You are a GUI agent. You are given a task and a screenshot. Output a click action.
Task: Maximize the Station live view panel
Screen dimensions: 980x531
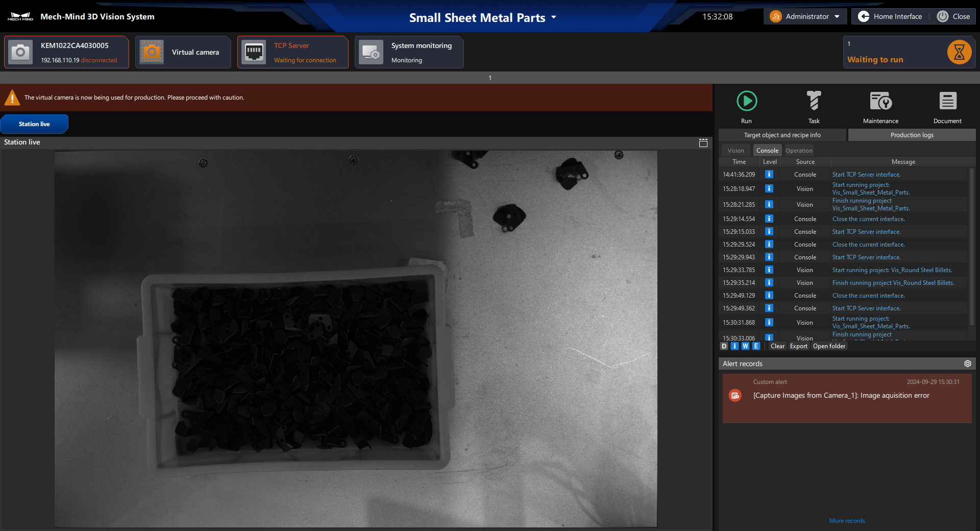pyautogui.click(x=703, y=143)
